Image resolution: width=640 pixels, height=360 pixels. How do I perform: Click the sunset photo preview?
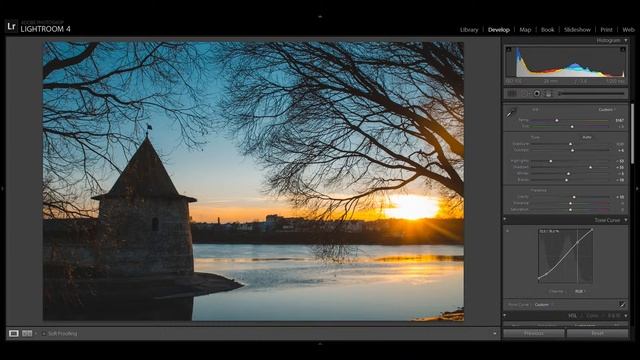pyautogui.click(x=253, y=181)
